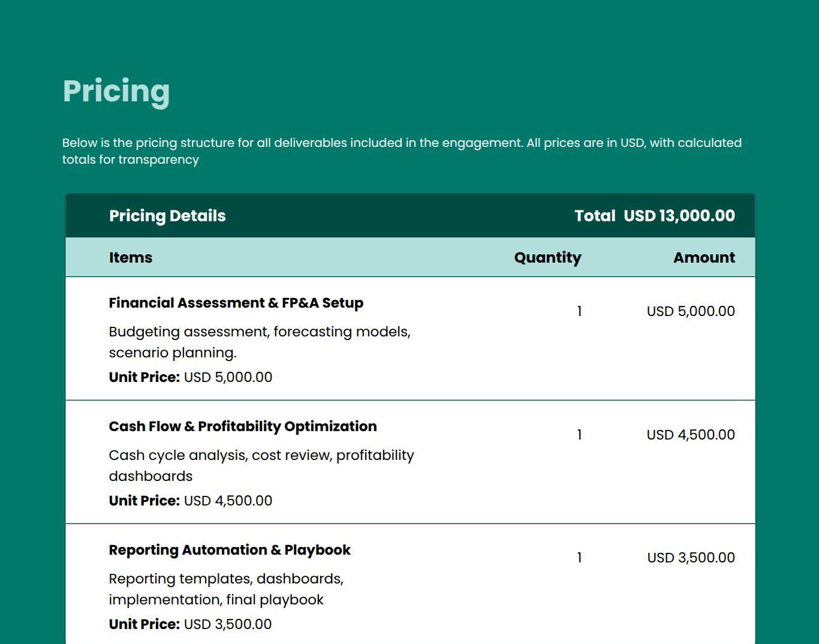The width and height of the screenshot is (819, 644).
Task: Click the Pricing page heading
Action: (x=116, y=91)
